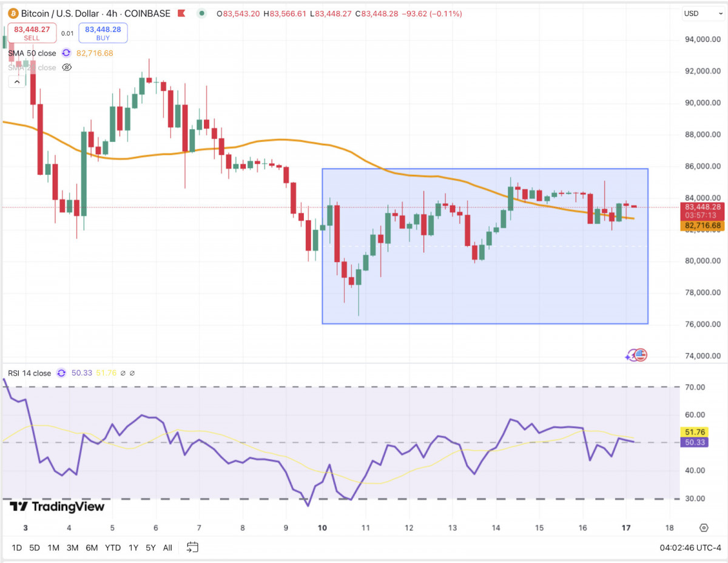Click the date label 14 on time axis
Screen dimensions: 728x563
click(x=496, y=528)
